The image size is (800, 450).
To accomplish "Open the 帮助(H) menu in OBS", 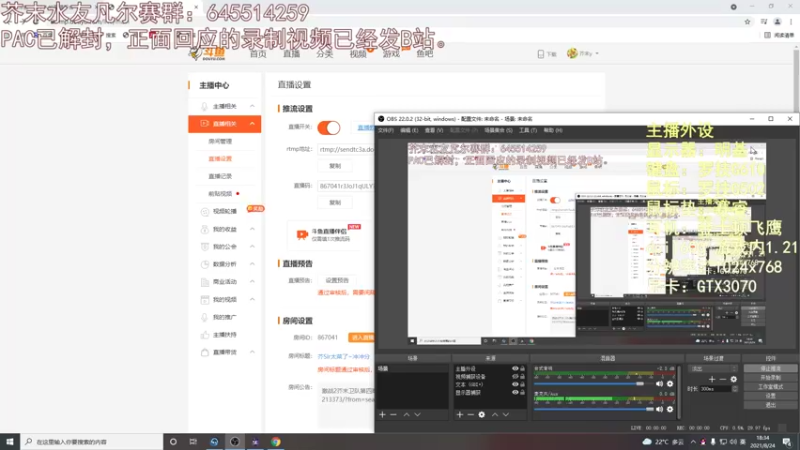I will pyautogui.click(x=553, y=131).
